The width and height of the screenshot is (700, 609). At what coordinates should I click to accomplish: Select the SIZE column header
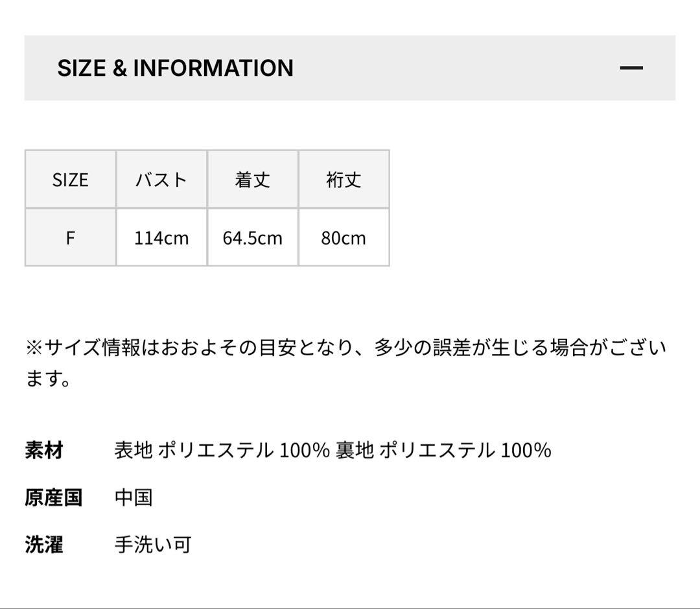(70, 180)
